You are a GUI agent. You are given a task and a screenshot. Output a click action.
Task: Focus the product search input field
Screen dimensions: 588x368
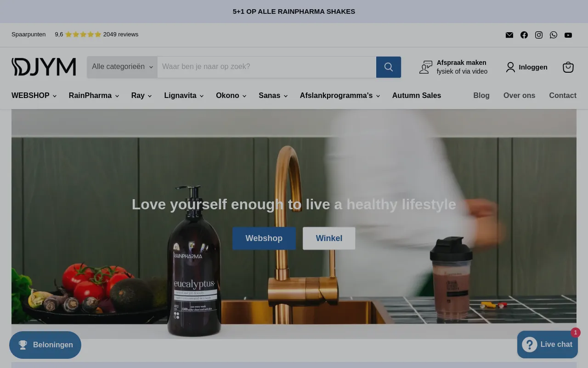267,67
